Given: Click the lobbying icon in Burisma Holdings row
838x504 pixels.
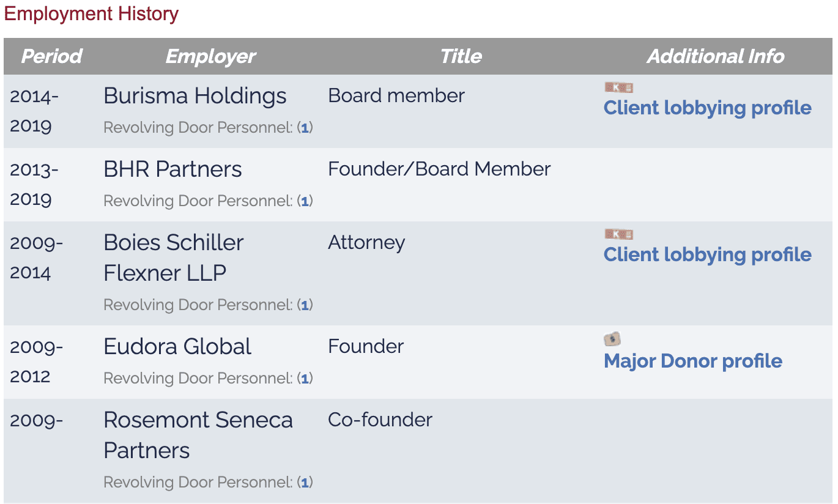Looking at the screenshot, I should point(618,87).
